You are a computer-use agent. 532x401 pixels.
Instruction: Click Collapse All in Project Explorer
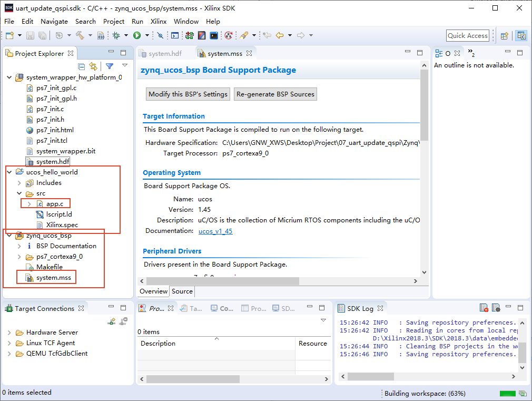click(x=82, y=66)
